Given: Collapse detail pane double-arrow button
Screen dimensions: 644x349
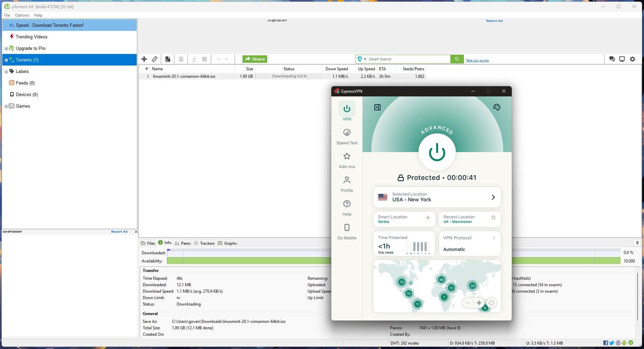Looking at the screenshot, I should [x=637, y=243].
